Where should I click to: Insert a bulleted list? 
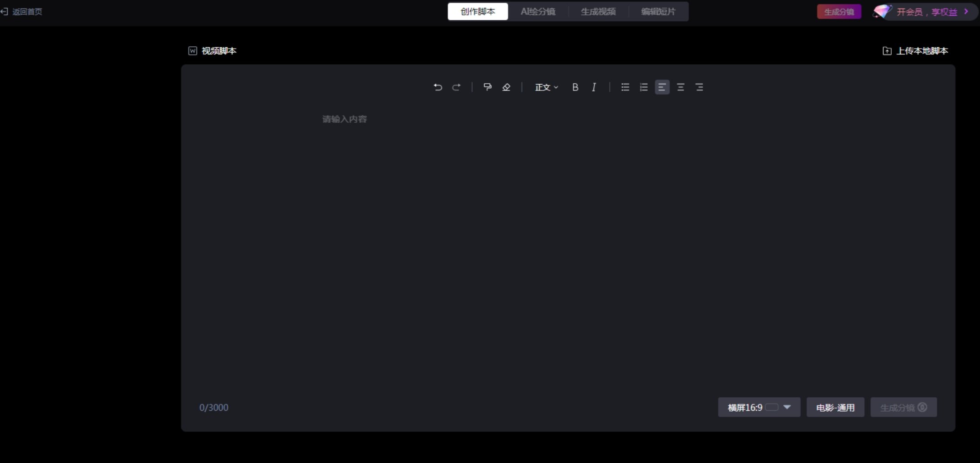[625, 87]
